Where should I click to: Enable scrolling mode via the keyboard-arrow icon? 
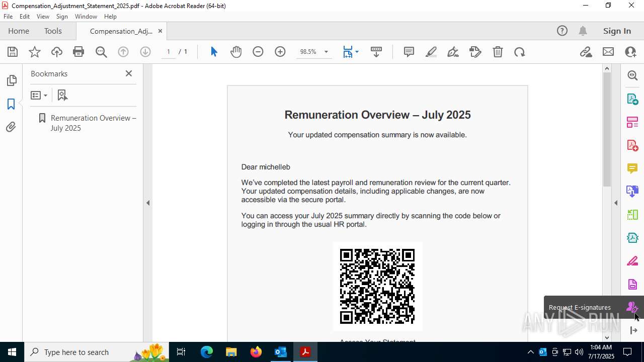tap(376, 52)
